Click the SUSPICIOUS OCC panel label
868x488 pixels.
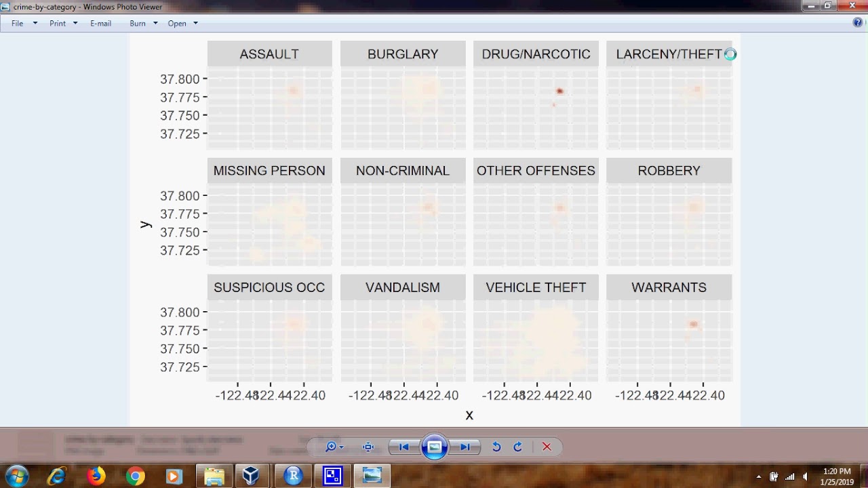(x=269, y=287)
